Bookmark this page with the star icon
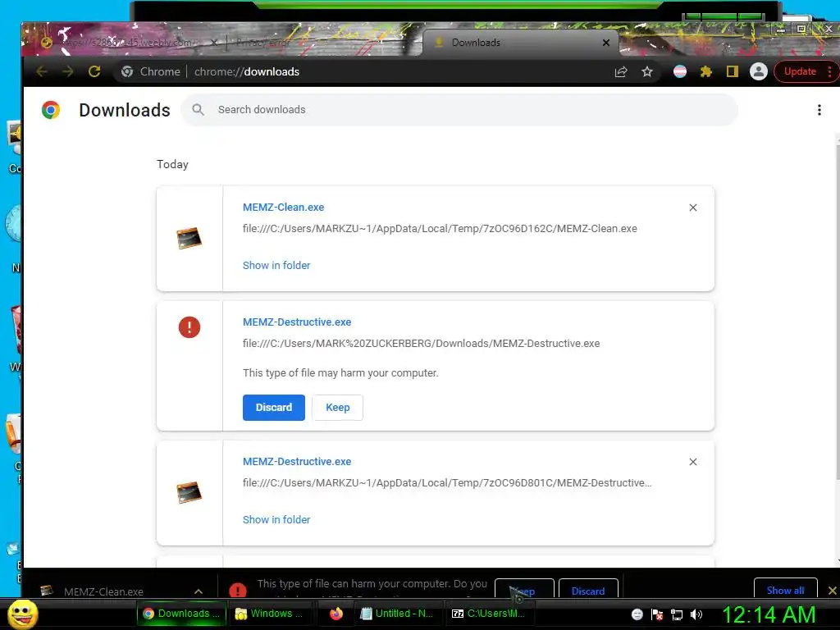The image size is (840, 630). point(647,72)
